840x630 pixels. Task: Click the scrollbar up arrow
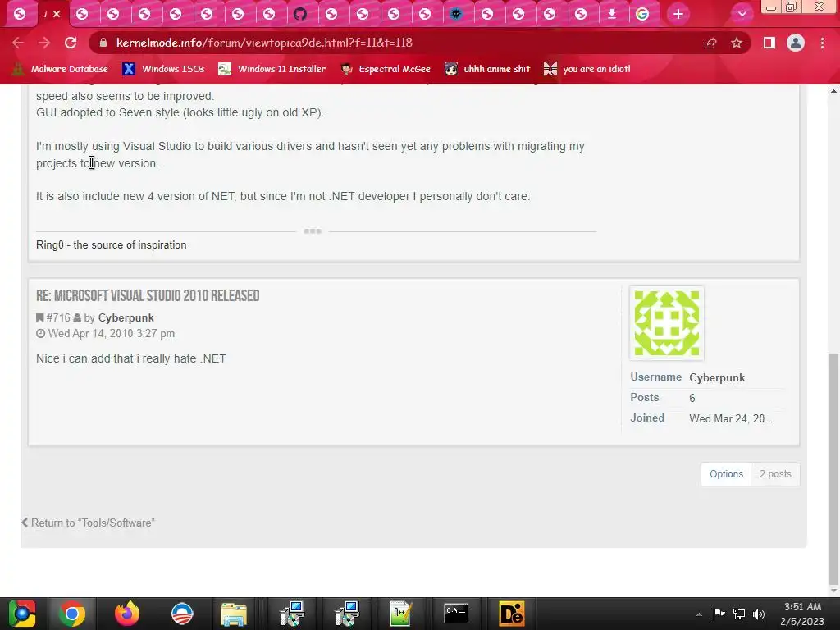point(833,91)
